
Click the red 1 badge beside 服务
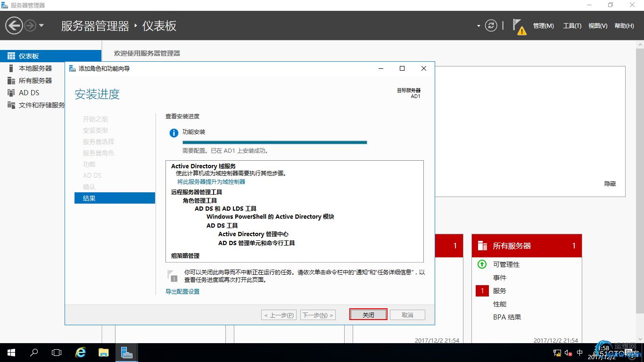coord(482,291)
